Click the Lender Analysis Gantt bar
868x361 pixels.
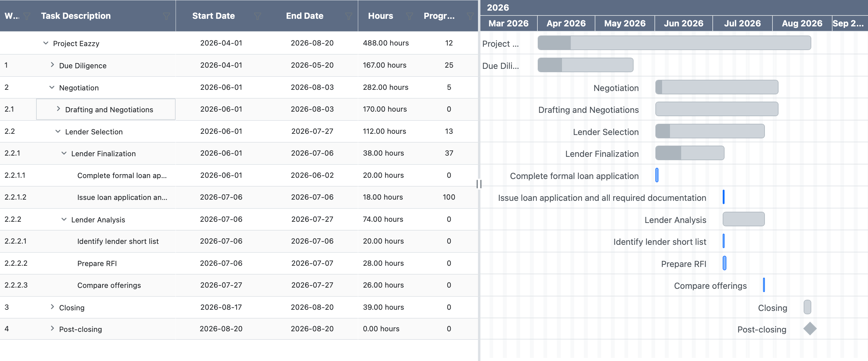pos(743,219)
